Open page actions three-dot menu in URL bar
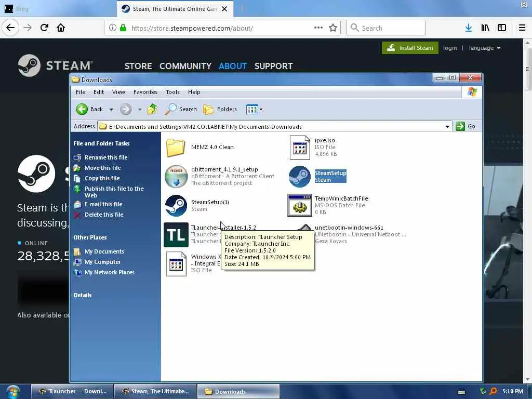532x399 pixels. click(x=318, y=28)
